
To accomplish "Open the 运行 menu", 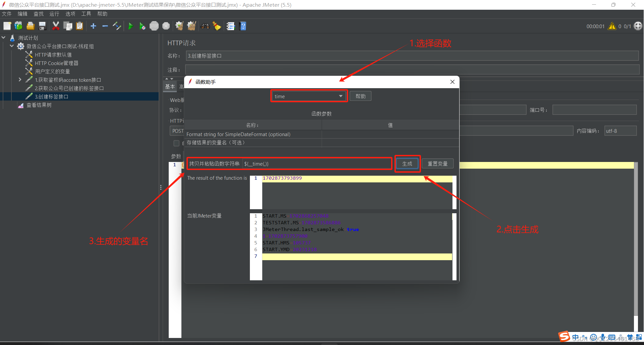I will pyautogui.click(x=54, y=14).
